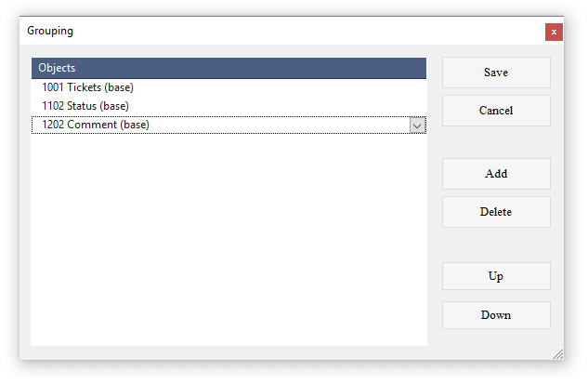
Task: Move the selected object Down
Action: tap(496, 315)
